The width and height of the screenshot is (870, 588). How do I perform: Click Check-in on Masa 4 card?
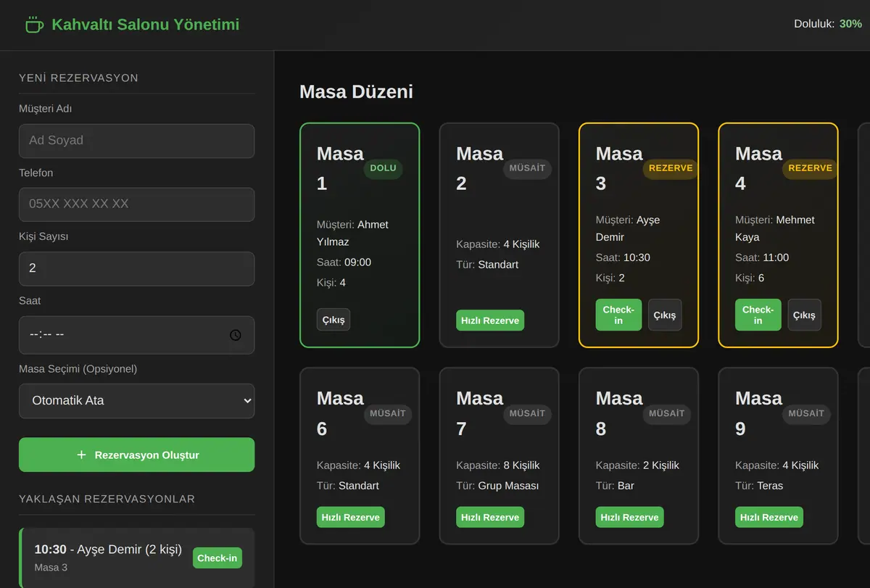click(x=758, y=315)
